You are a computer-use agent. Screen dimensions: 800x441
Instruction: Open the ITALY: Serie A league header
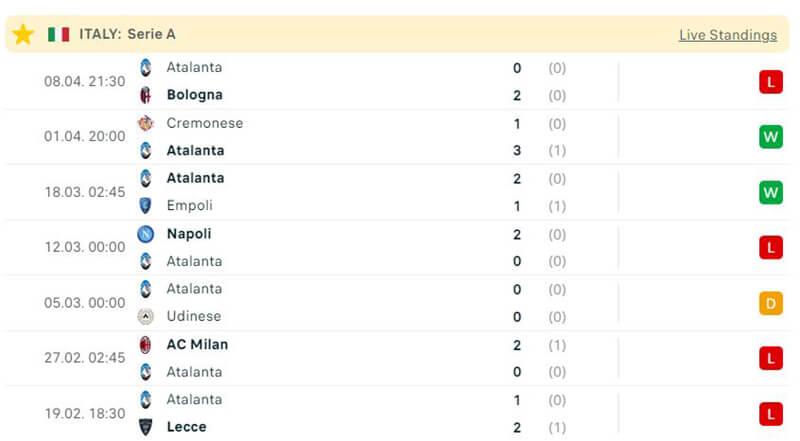(x=127, y=34)
